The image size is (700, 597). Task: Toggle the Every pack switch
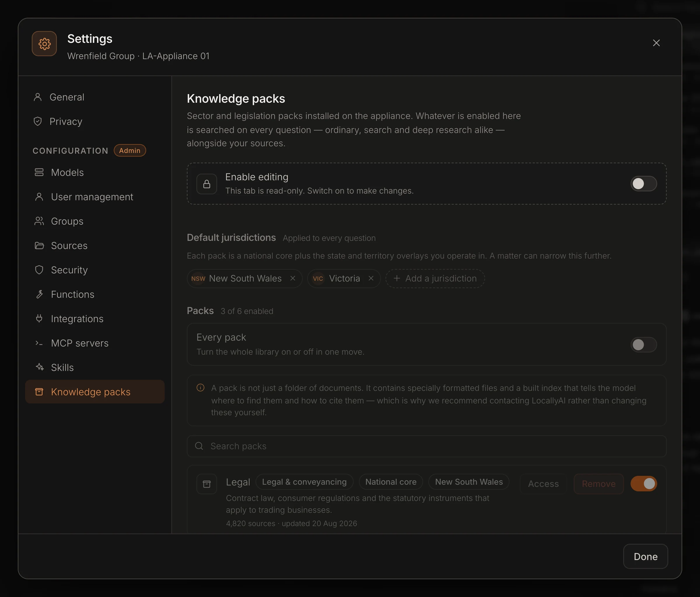click(x=644, y=345)
